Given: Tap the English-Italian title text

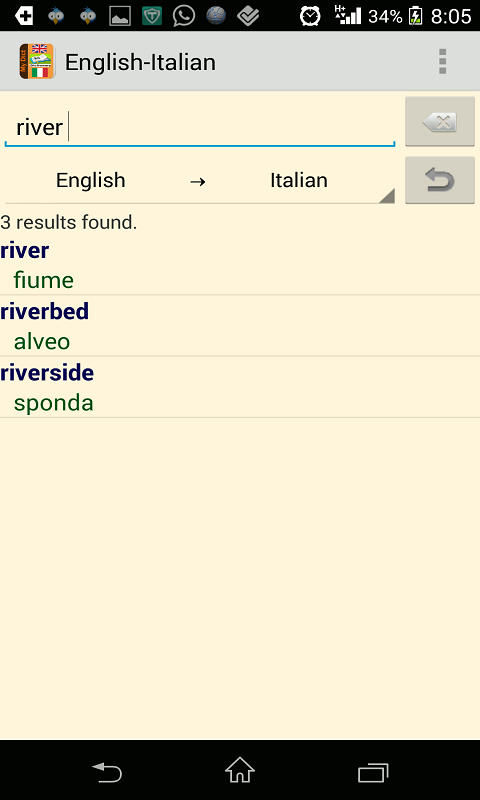Looking at the screenshot, I should (140, 62).
